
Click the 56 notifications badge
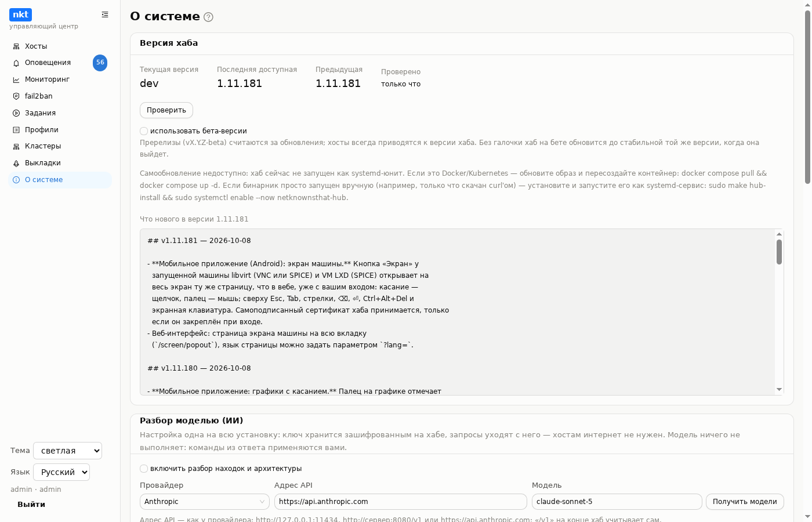(x=100, y=63)
